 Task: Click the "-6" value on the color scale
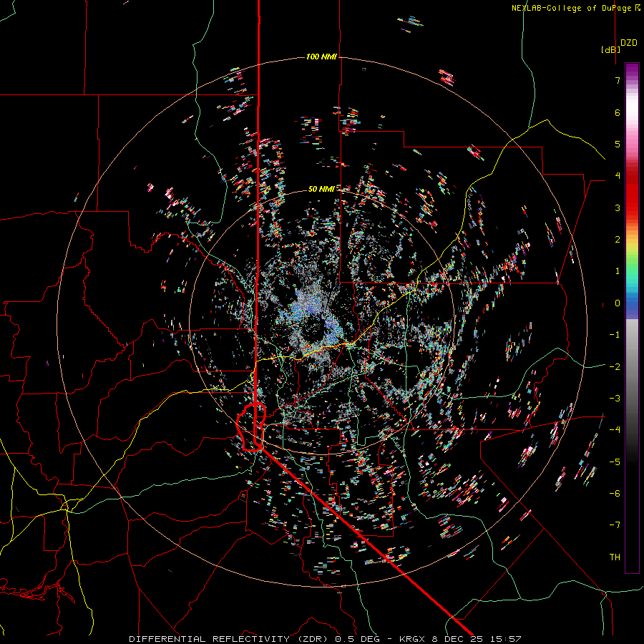[615, 494]
